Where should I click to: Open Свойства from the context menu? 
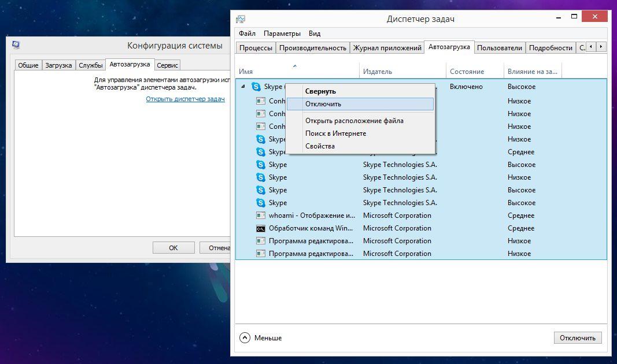point(360,146)
